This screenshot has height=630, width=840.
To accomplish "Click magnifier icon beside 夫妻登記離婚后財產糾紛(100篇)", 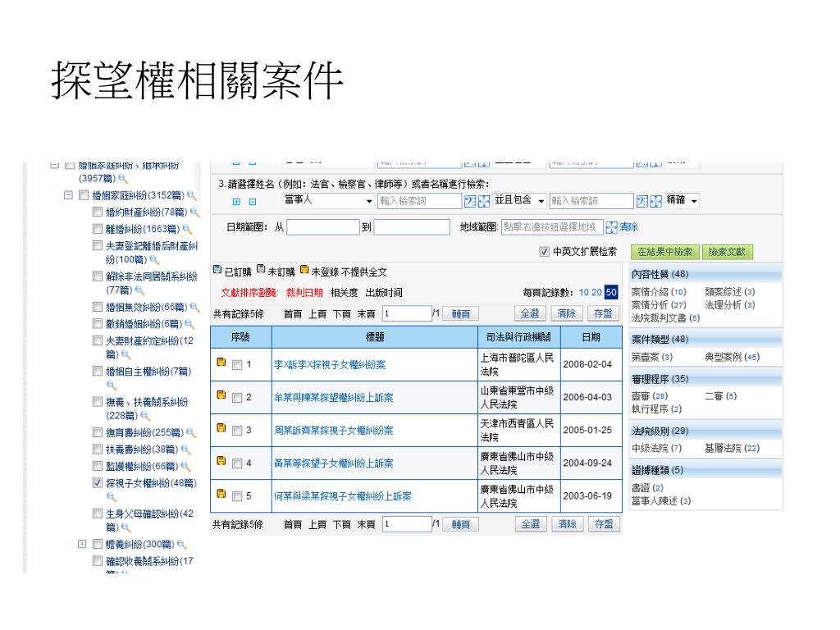I will point(154,260).
